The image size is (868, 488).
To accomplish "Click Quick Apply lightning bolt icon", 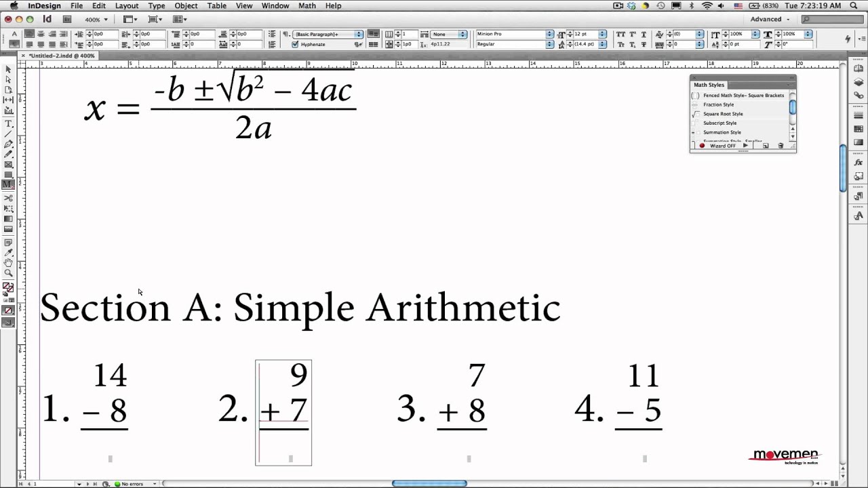I will tap(848, 39).
